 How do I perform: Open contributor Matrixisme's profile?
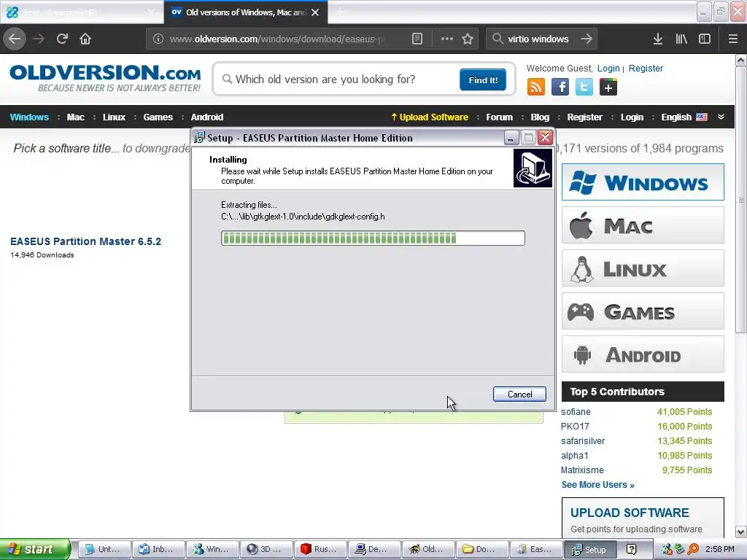[582, 470]
